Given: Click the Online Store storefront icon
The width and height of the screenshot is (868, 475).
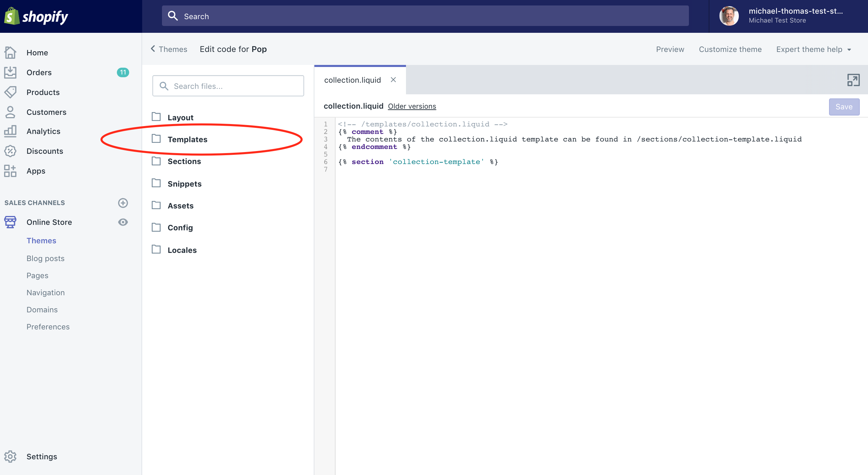Looking at the screenshot, I should (10, 222).
